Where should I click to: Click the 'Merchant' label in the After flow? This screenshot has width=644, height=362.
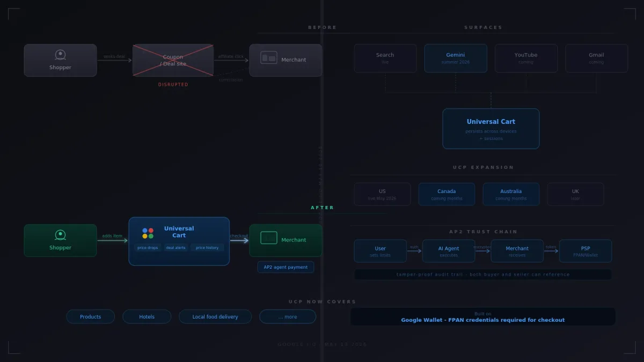click(294, 240)
